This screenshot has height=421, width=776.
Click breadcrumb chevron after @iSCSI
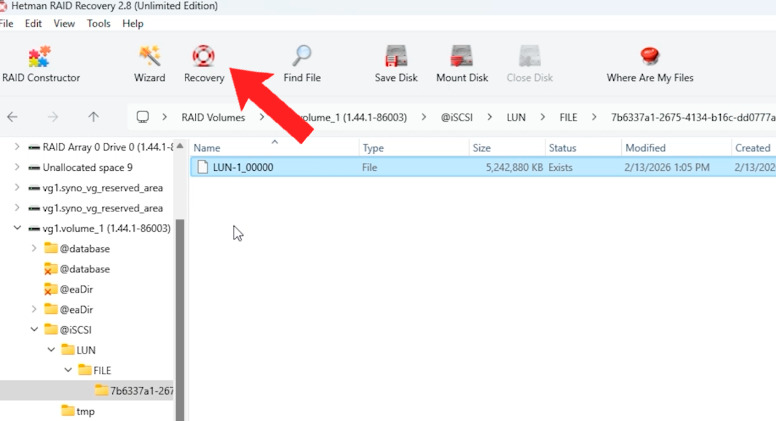[489, 117]
